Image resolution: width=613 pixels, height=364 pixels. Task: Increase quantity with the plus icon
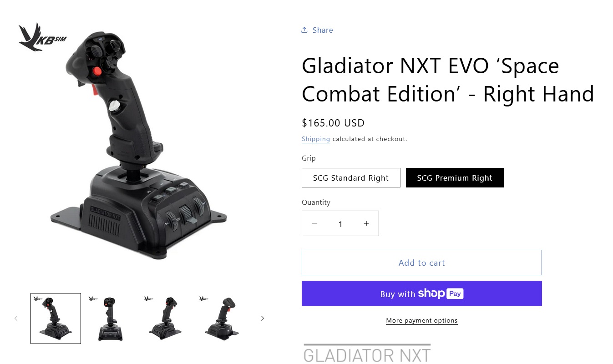click(x=366, y=223)
